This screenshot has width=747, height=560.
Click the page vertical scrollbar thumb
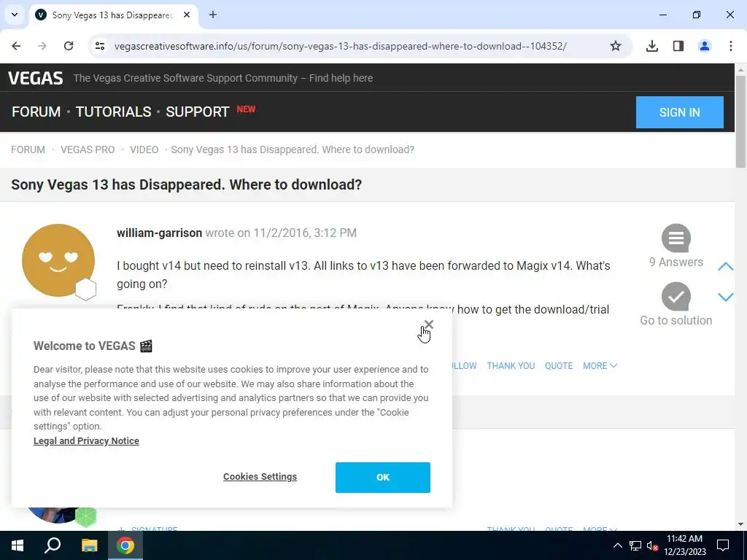tap(740, 122)
